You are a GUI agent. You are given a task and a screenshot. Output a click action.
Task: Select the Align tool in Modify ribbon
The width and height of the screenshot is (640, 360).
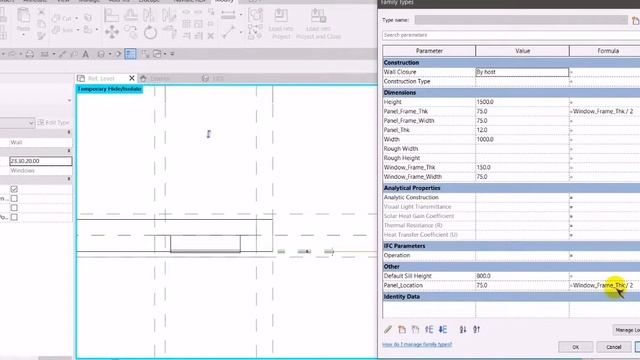(111, 16)
